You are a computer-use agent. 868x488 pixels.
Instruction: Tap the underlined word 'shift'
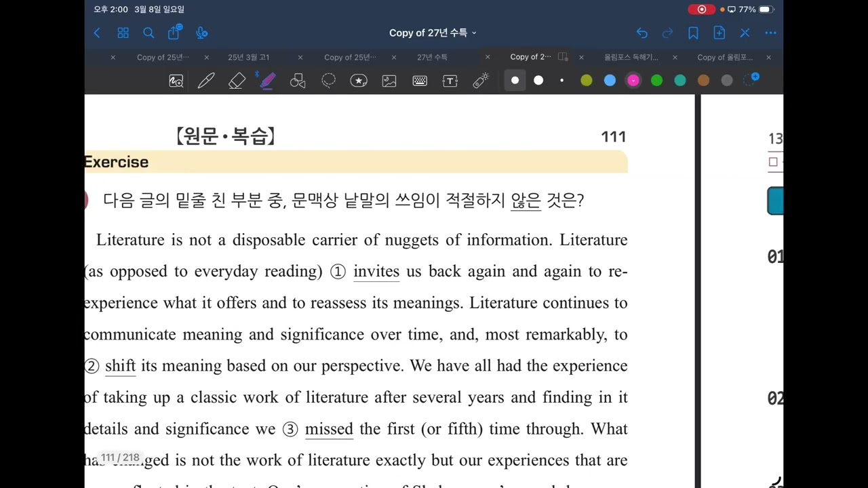coord(121,366)
